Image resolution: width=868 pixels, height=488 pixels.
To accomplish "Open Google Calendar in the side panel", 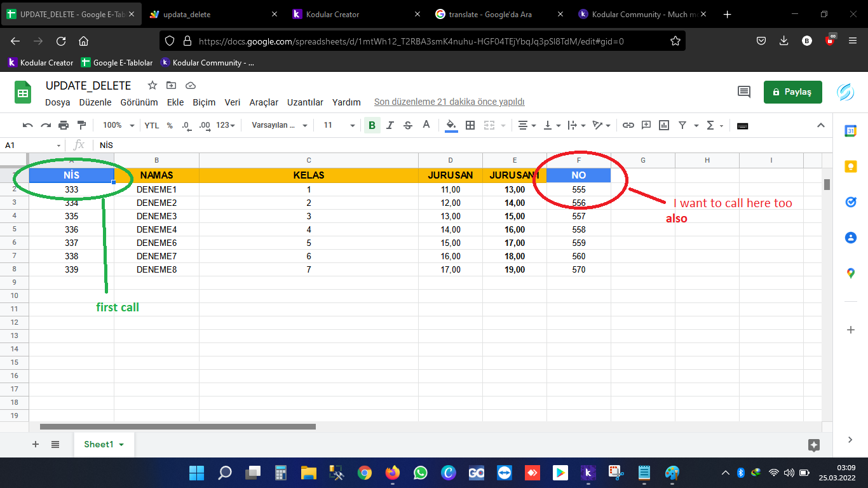I will 851,131.
